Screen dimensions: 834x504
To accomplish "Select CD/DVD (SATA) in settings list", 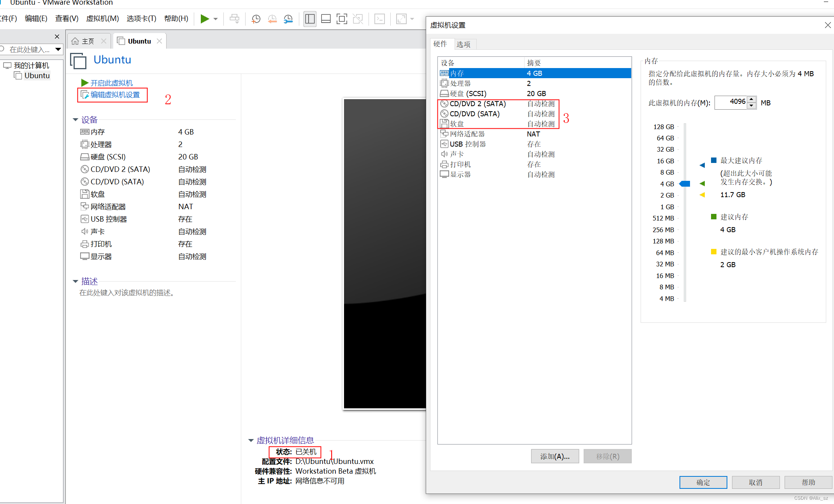I will point(535,114).
